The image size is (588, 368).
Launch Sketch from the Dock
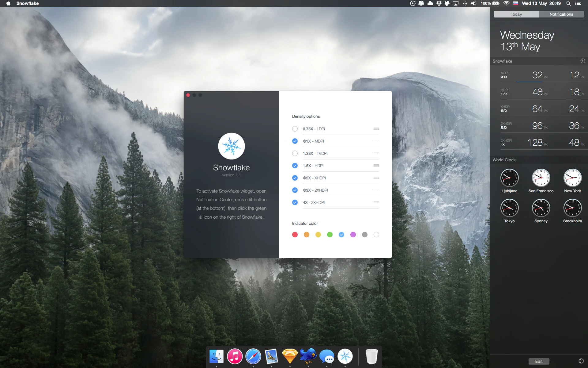290,356
